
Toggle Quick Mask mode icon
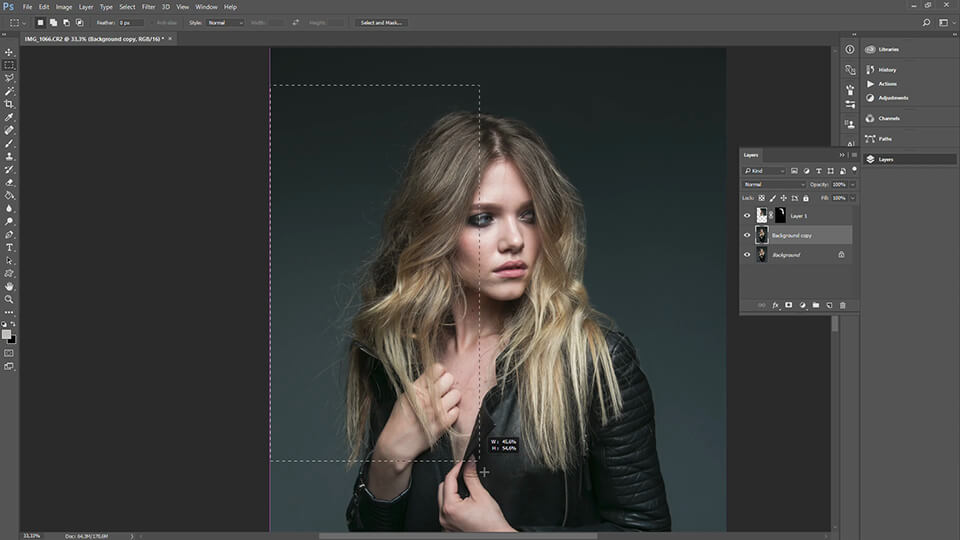pos(9,353)
